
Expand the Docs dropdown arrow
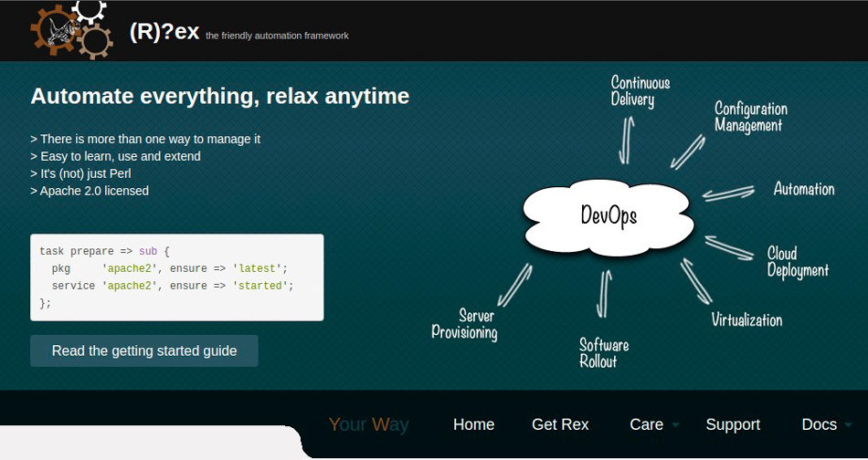[x=848, y=425]
